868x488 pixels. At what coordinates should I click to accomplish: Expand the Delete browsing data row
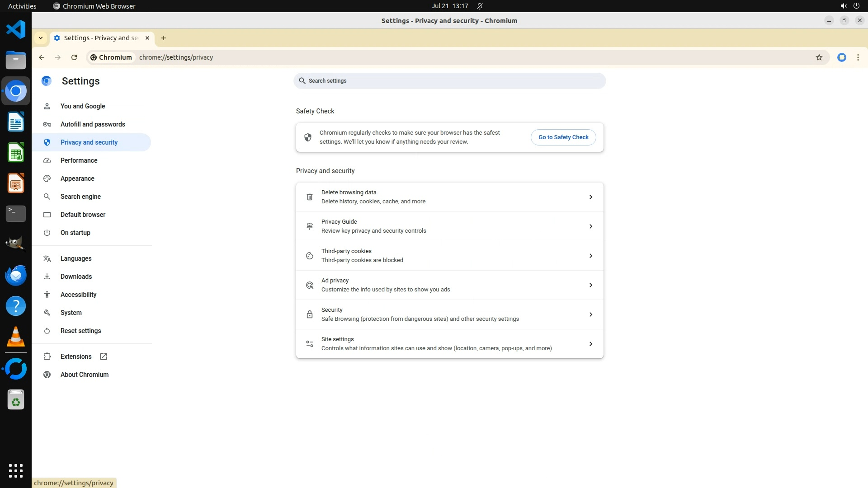[590, 197]
